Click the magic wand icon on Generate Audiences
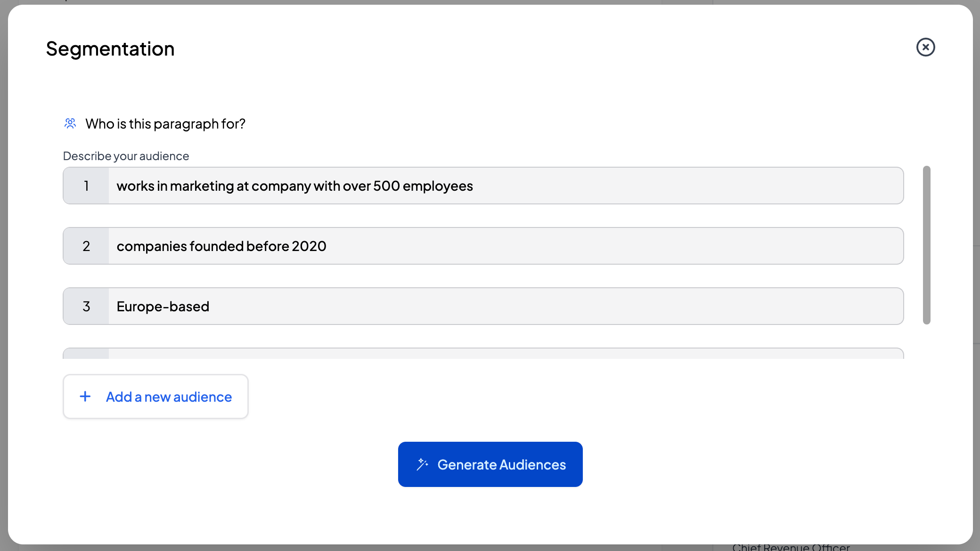The height and width of the screenshot is (551, 980). (422, 464)
